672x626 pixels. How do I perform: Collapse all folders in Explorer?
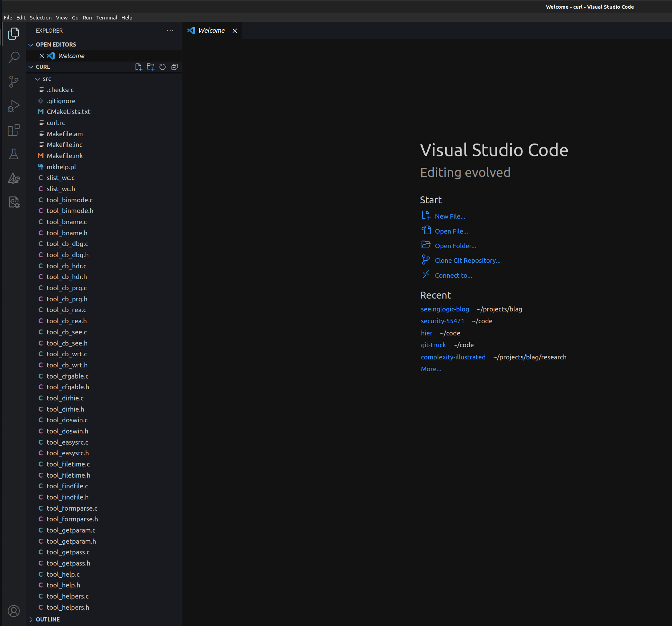(x=174, y=67)
